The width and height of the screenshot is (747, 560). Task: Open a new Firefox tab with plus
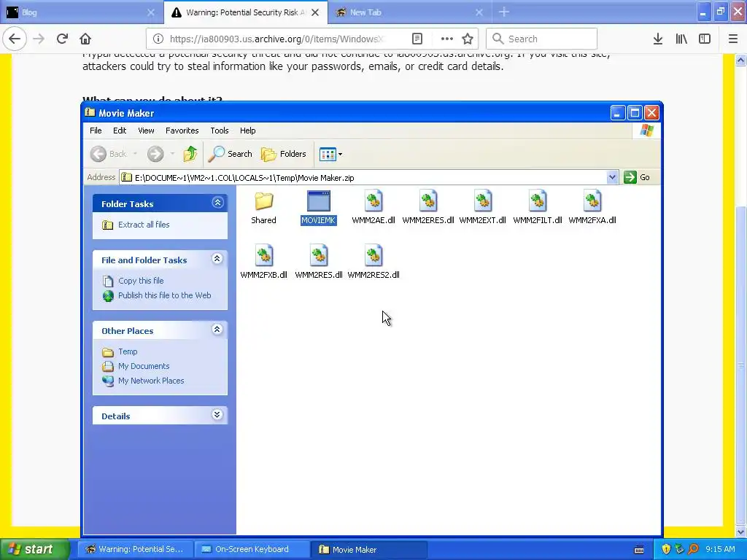[503, 12]
